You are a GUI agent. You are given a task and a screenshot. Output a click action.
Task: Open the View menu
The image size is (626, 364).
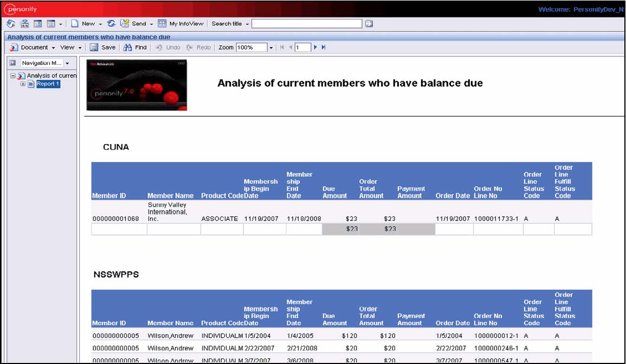tap(70, 47)
